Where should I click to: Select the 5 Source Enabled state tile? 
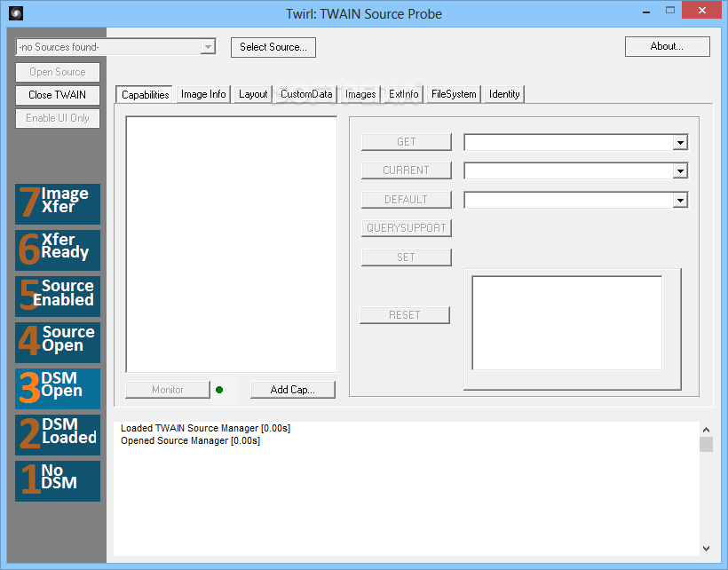coord(58,297)
